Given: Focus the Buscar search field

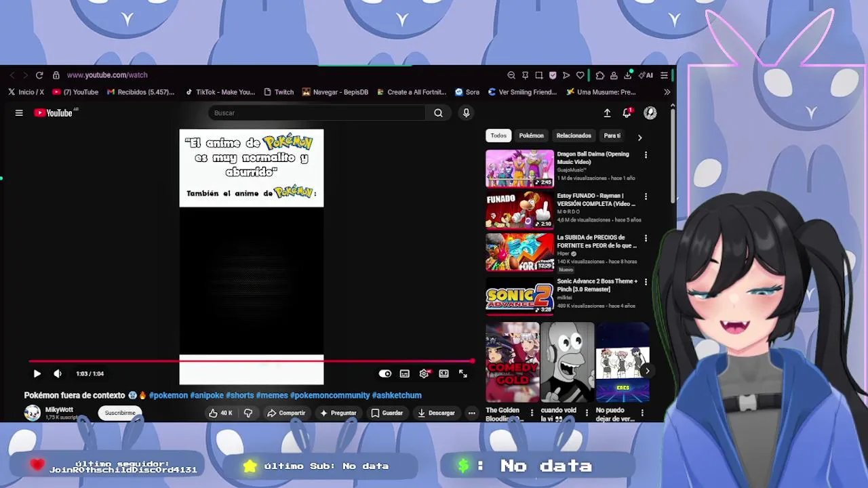Looking at the screenshot, I should click(317, 113).
